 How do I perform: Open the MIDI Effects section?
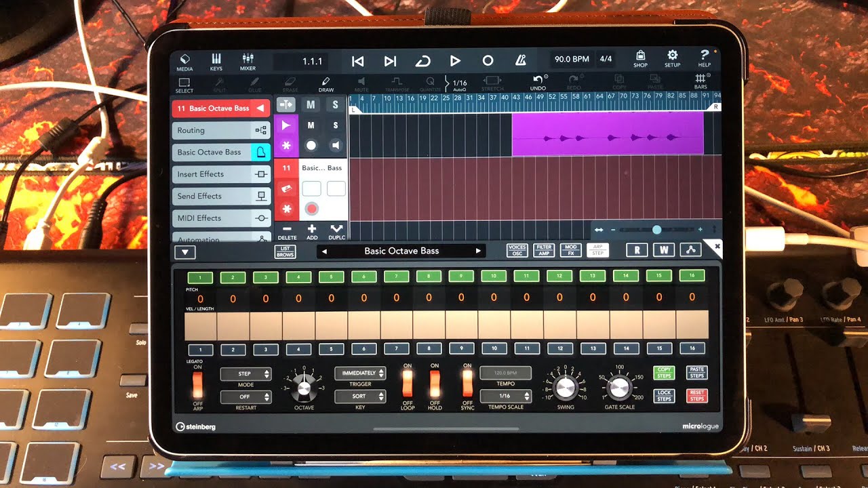pos(221,218)
